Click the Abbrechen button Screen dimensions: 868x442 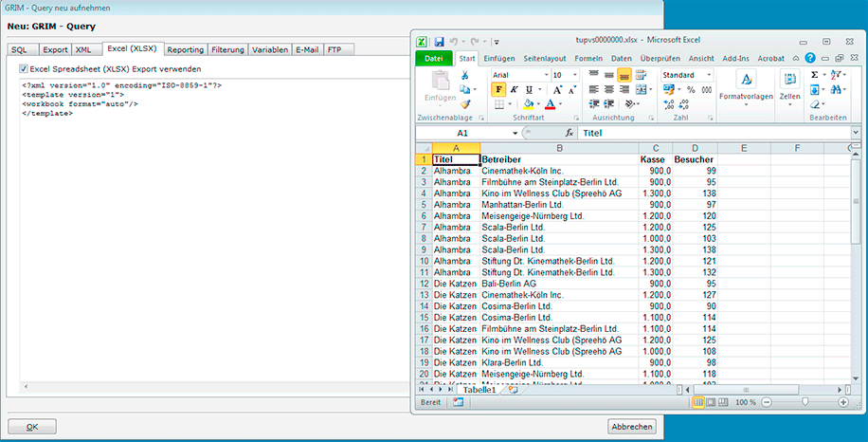(x=631, y=427)
